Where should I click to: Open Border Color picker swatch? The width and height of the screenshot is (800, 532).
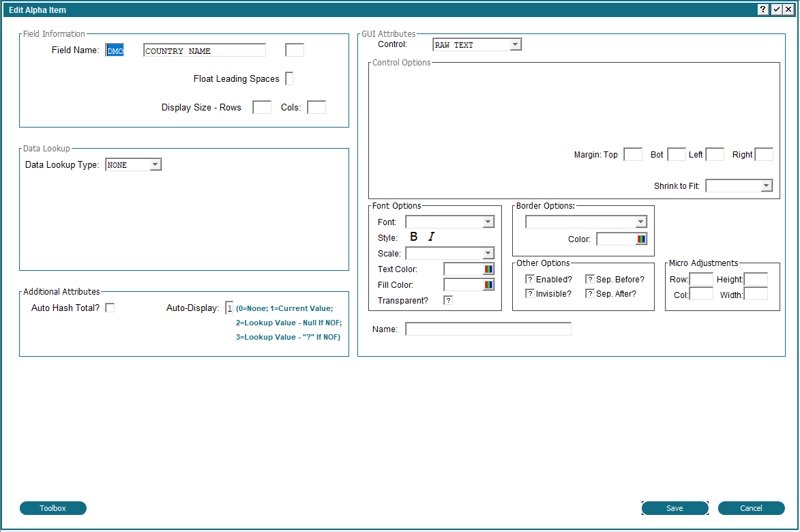(641, 239)
